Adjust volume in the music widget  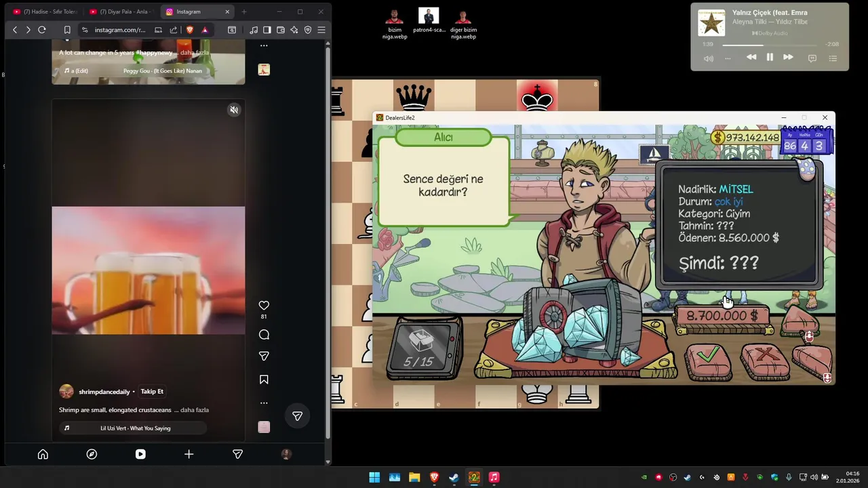point(709,58)
